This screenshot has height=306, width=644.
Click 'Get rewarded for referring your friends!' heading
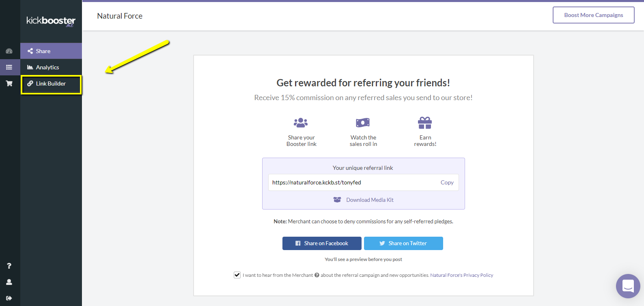point(363,83)
